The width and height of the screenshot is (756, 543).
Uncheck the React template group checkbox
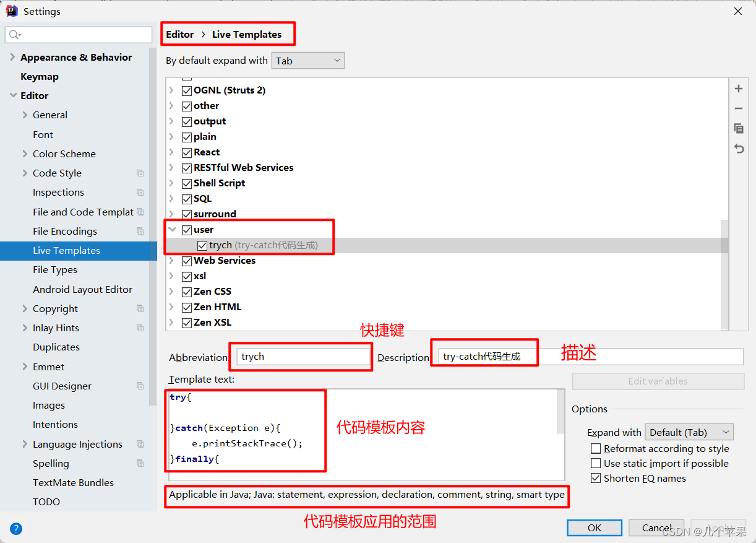[187, 152]
